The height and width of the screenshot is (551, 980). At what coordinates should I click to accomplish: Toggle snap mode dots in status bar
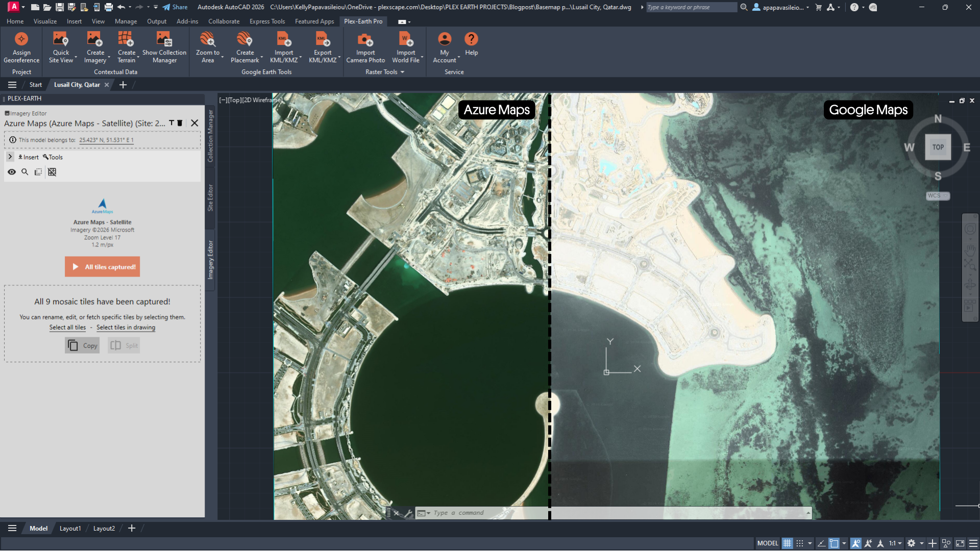coord(800,543)
